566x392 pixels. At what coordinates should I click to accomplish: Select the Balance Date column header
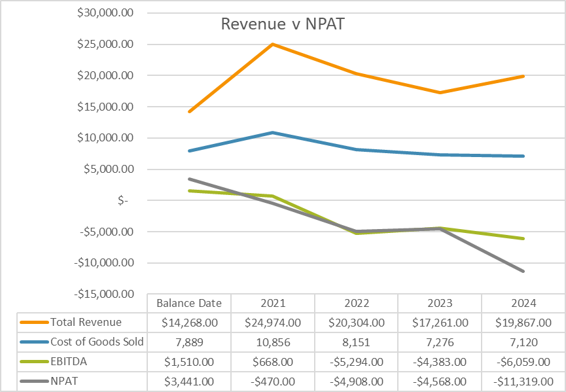tap(189, 303)
